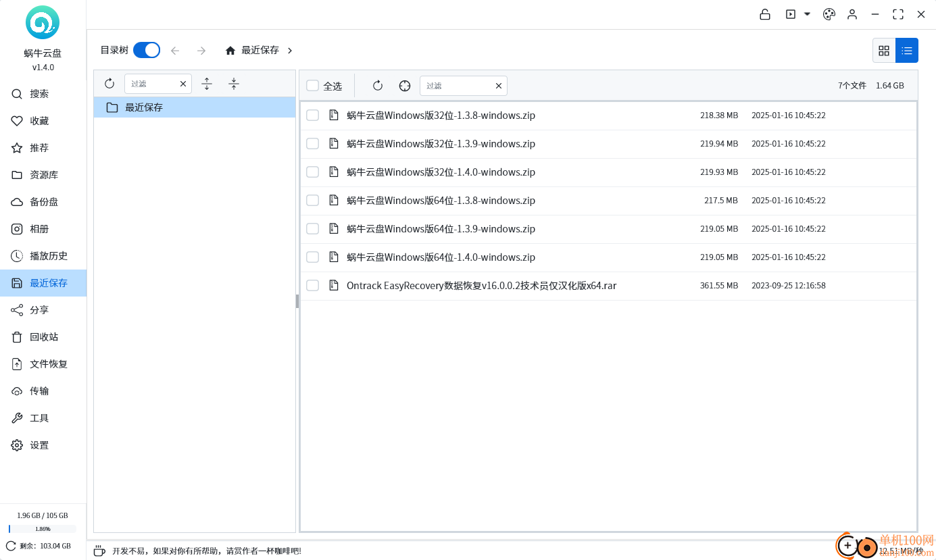Open 蜗牛云盘Windows版64位-1.3.8-windows.zip
The height and width of the screenshot is (560, 936).
pyautogui.click(x=441, y=201)
